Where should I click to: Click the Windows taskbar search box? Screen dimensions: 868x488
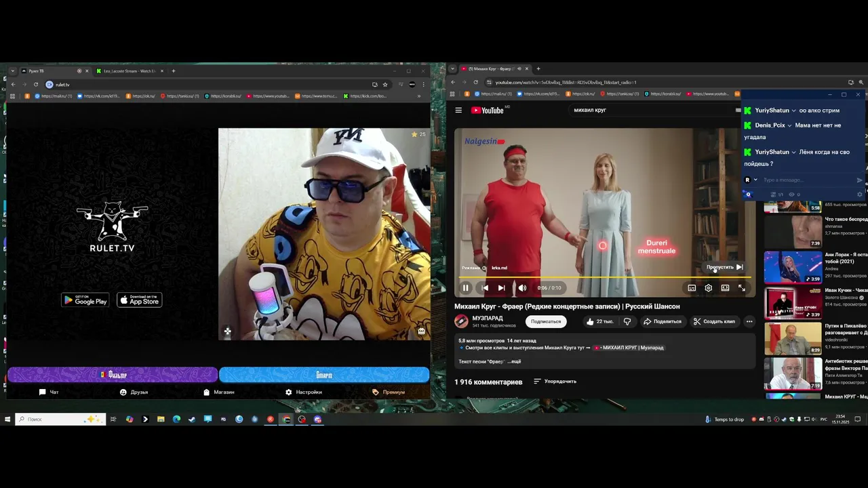tap(61, 420)
